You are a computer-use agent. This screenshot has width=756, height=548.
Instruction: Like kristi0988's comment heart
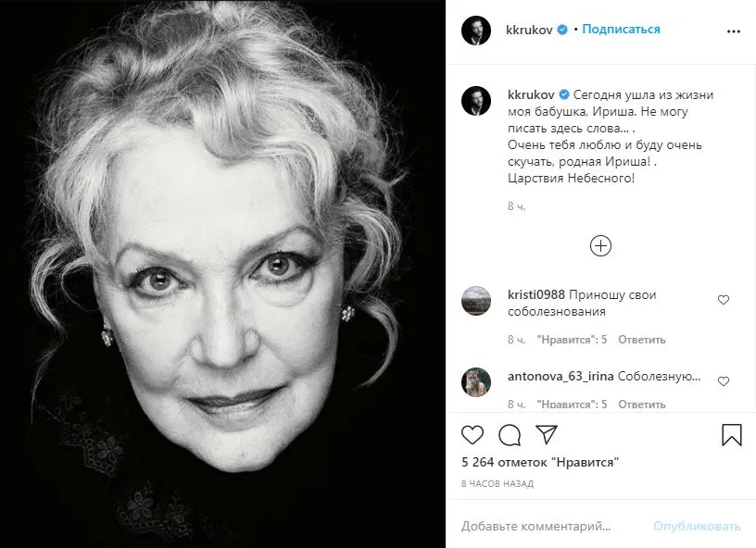pyautogui.click(x=724, y=300)
